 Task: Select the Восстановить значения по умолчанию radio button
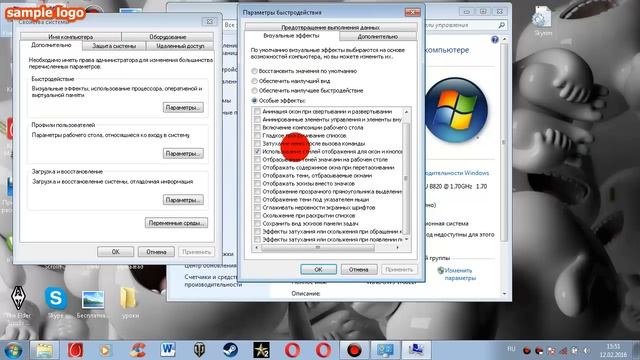[x=254, y=71]
